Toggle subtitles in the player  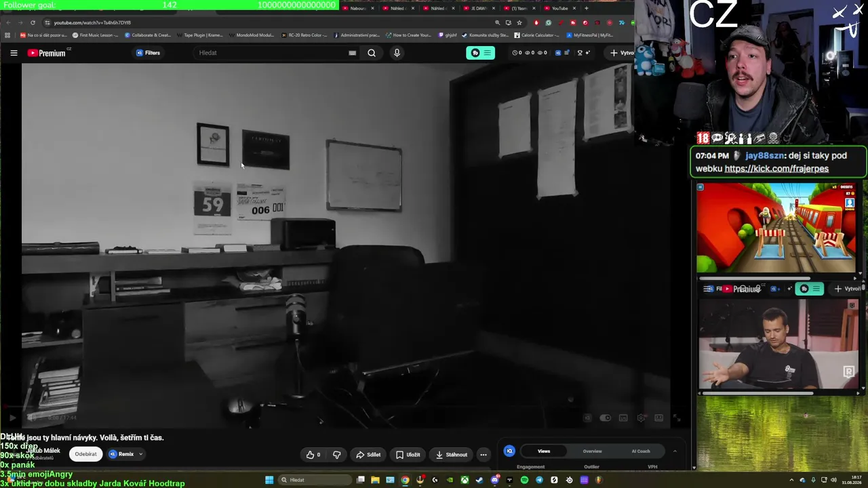coord(623,418)
